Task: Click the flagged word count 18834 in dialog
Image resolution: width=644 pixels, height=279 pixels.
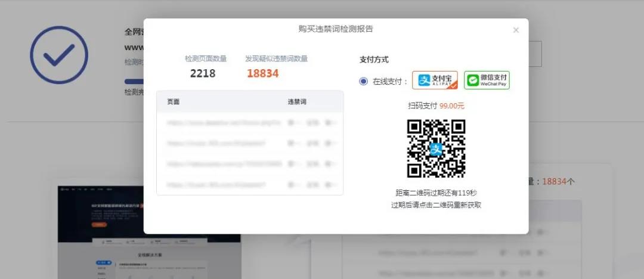Action: 263,73
